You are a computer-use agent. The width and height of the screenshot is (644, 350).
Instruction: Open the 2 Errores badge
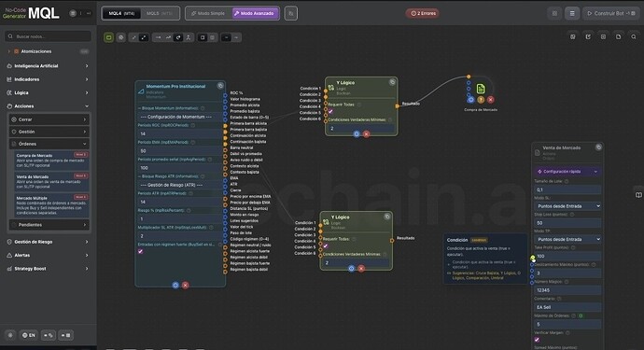click(x=423, y=14)
